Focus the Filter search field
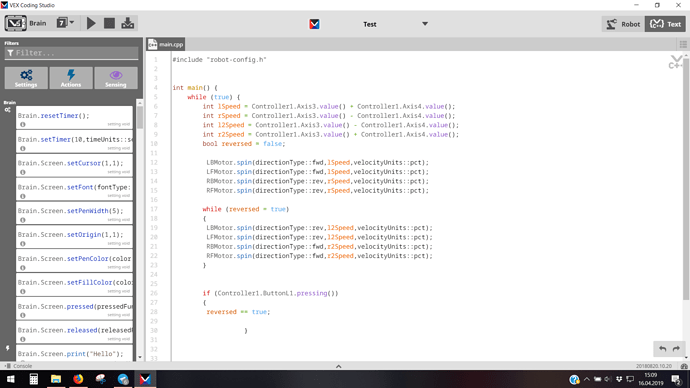Image resolution: width=690 pixels, height=388 pixels. click(x=71, y=53)
